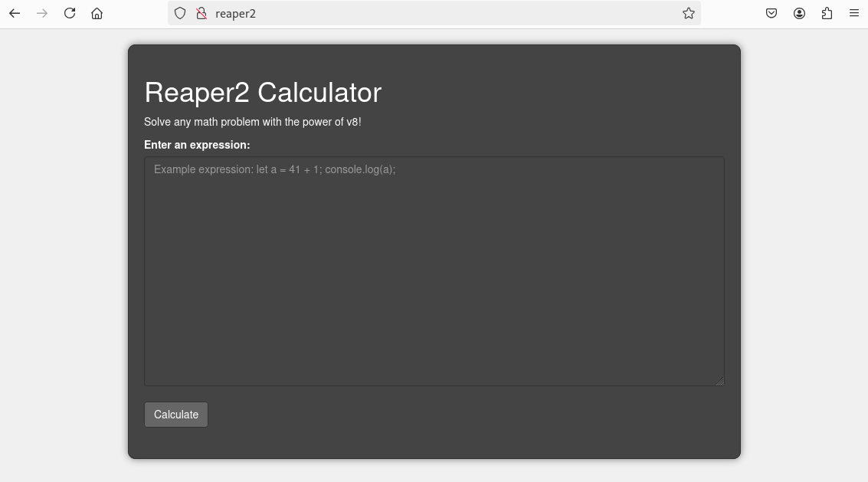This screenshot has width=868, height=482.
Task: Open the tracking protection shield
Action: [x=180, y=13]
